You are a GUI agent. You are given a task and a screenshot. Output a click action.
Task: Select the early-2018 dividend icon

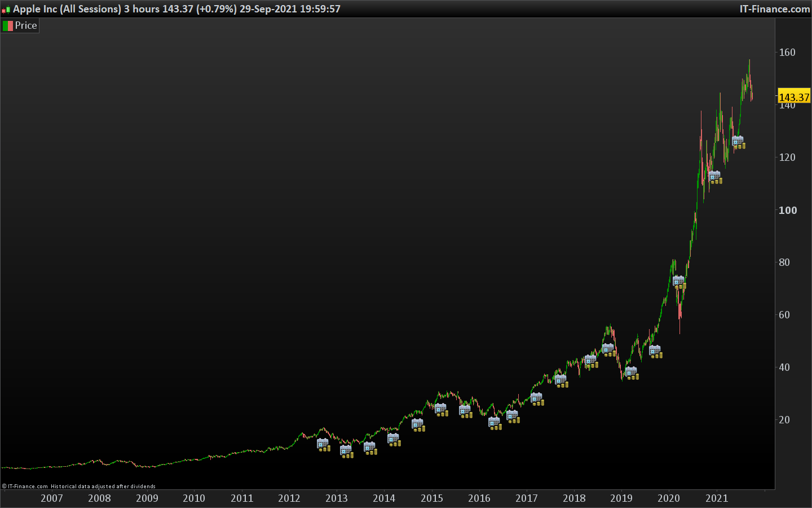coord(592,362)
